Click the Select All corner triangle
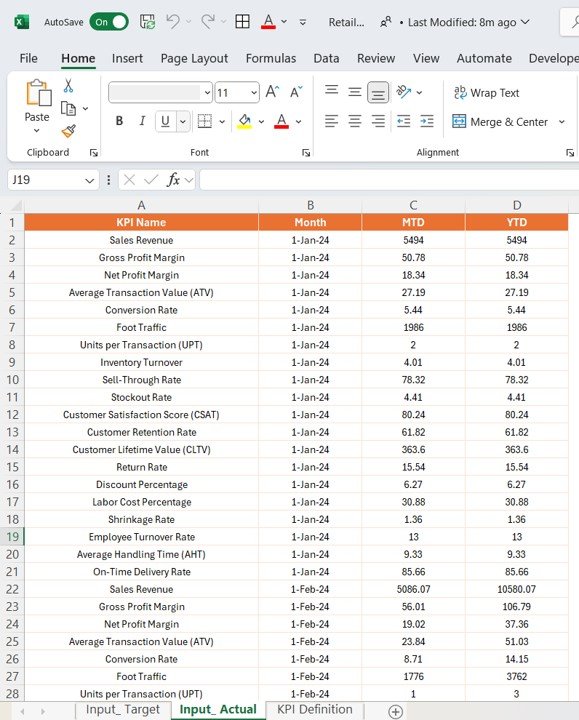579x720 pixels. [16, 205]
